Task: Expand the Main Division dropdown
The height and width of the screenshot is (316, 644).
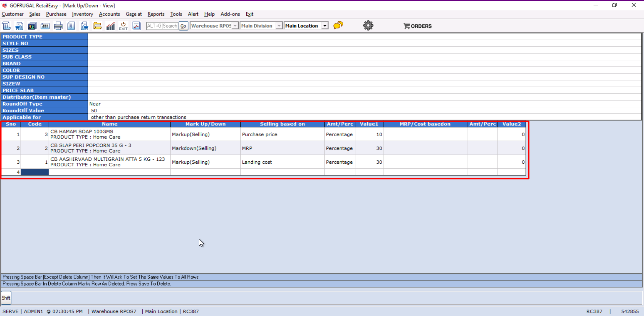Action: [279, 26]
